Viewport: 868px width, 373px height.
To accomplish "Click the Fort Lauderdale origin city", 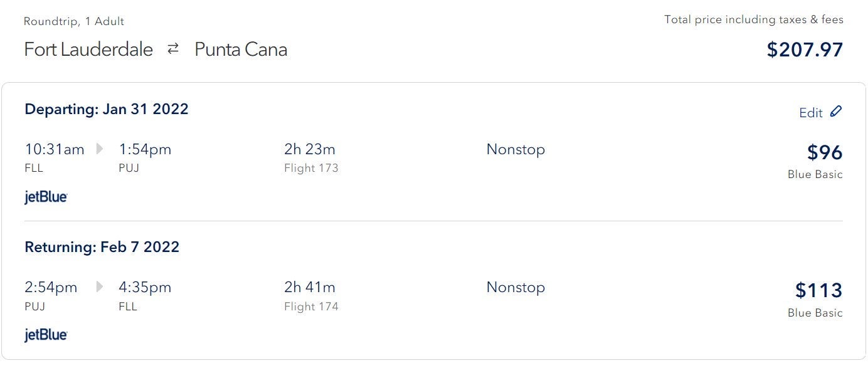I will pyautogui.click(x=88, y=50).
